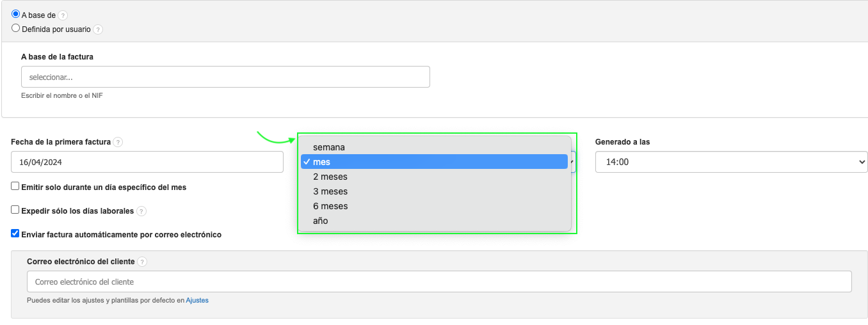Select '6 meses' from the list
868x325 pixels.
tap(330, 206)
